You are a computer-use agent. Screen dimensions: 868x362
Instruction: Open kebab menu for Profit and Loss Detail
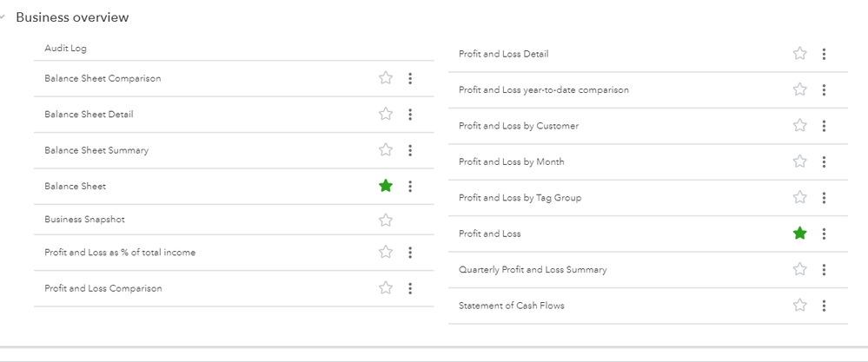(824, 54)
